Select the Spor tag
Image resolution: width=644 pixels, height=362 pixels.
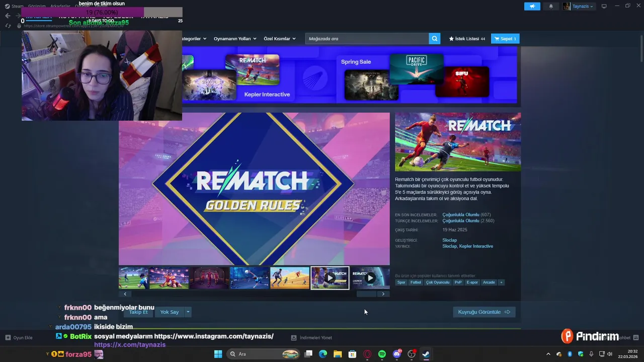pyautogui.click(x=401, y=283)
